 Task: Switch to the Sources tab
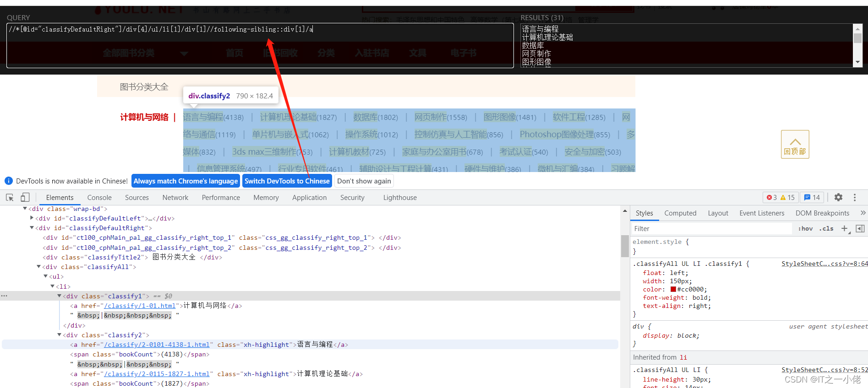(x=137, y=197)
